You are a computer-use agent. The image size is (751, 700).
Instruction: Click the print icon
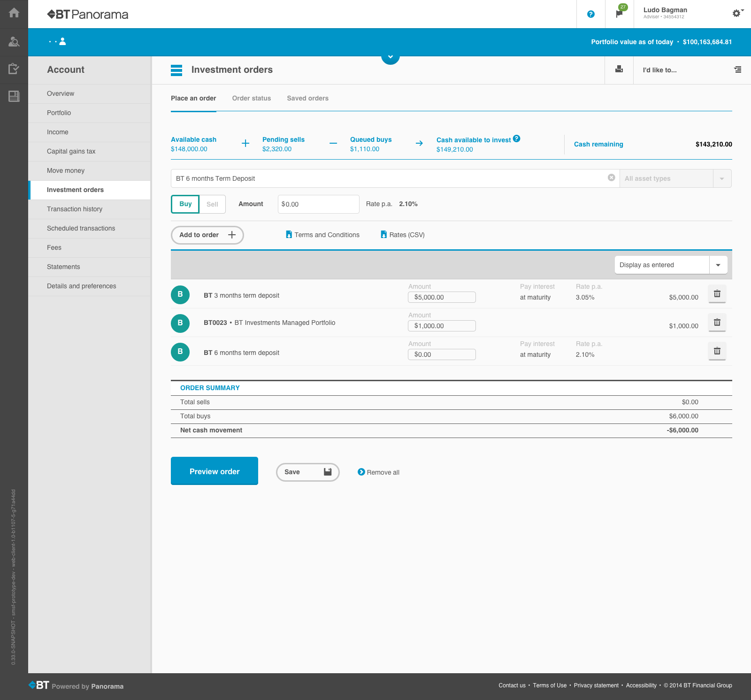click(x=619, y=69)
